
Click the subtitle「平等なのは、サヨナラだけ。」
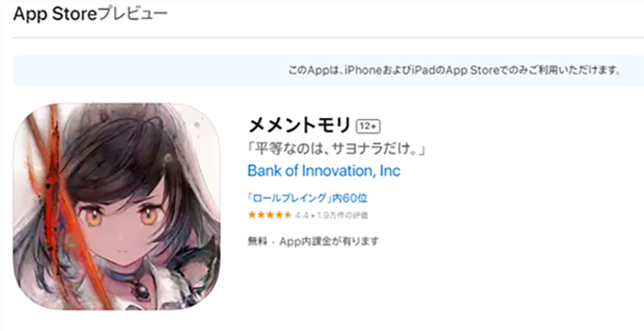pos(337,149)
